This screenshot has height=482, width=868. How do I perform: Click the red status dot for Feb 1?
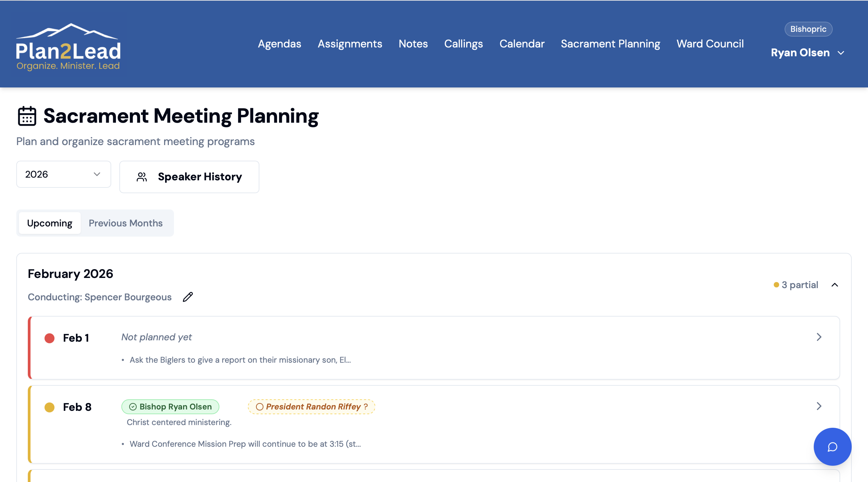point(50,338)
